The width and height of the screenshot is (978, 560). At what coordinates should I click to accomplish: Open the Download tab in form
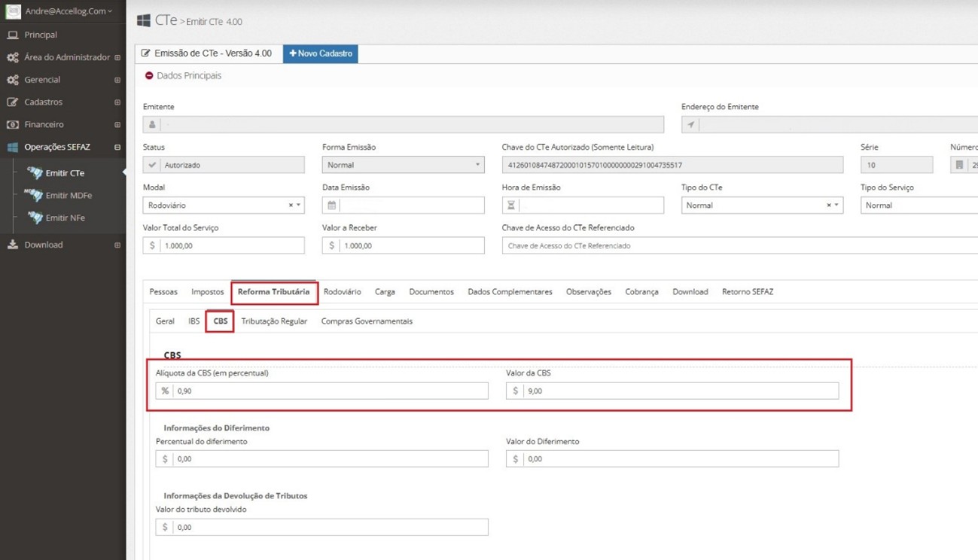[x=690, y=292]
